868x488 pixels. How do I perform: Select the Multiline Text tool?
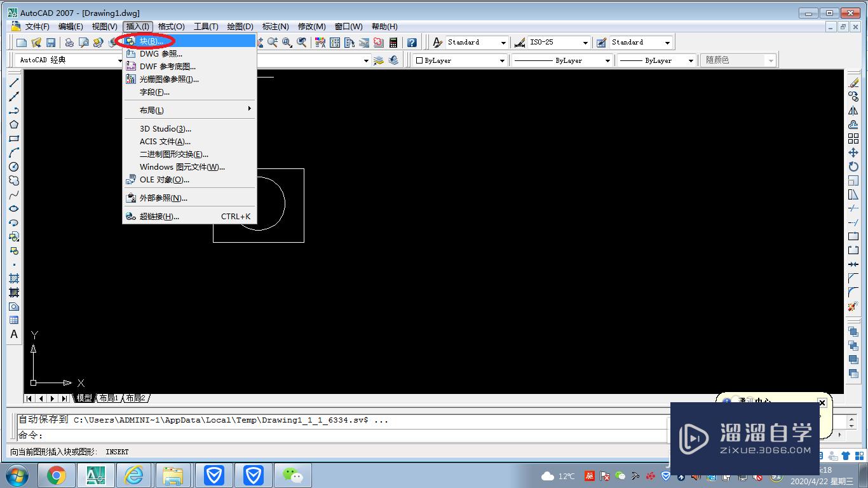point(14,334)
